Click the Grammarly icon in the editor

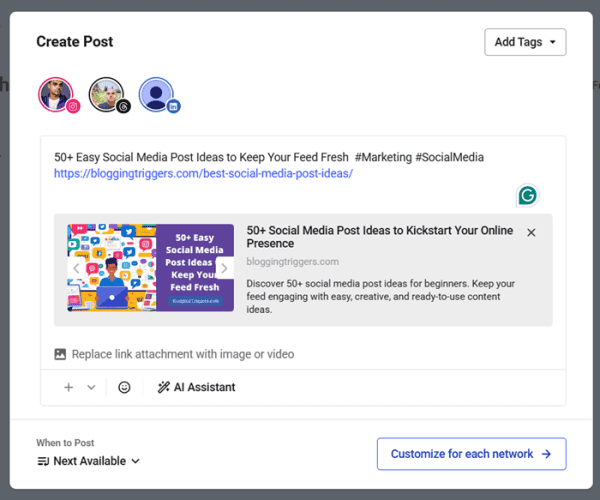(527, 195)
